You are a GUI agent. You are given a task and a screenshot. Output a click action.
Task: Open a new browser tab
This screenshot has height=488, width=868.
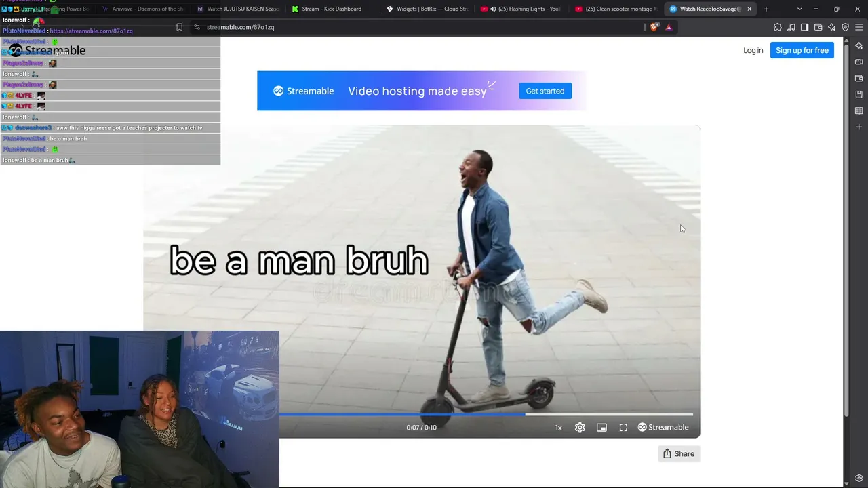point(766,9)
